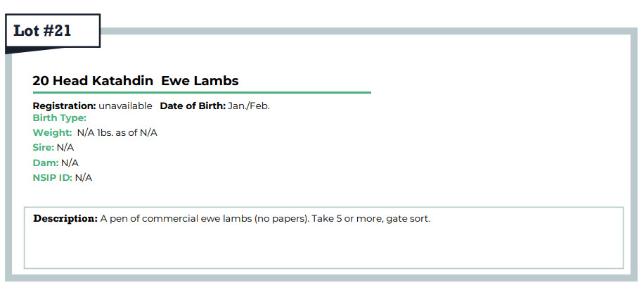Screen dimensions: 644x290
Task: Click the N/A value next to Sire
Action: [65, 148]
